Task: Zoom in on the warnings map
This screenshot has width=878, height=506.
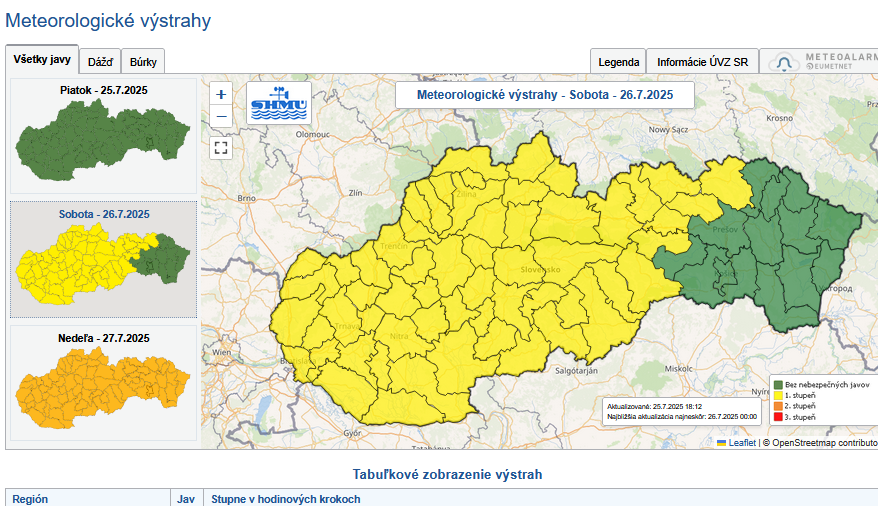Action: pos(221,94)
